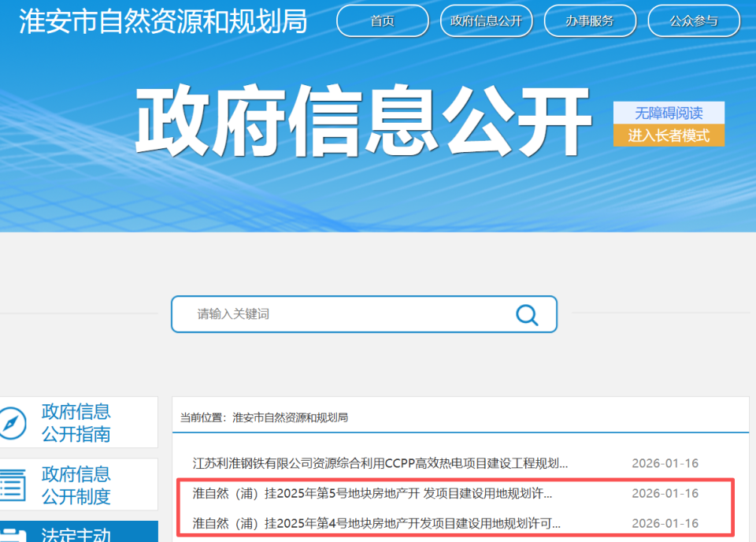Screen dimensions: 756x542
Task: Click the 2026-01-16 date beside the first article
Action: 664,463
